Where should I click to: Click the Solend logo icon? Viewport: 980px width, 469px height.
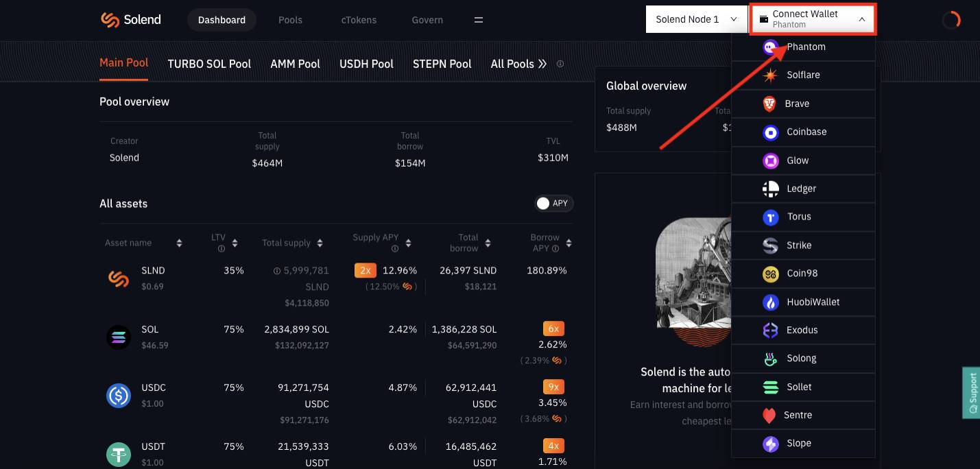110,20
